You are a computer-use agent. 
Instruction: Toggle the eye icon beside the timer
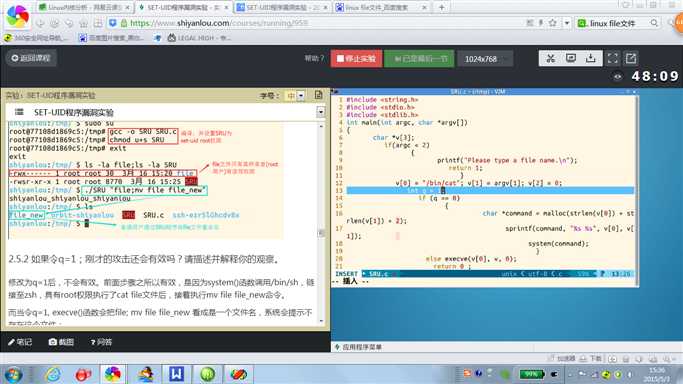[618, 77]
